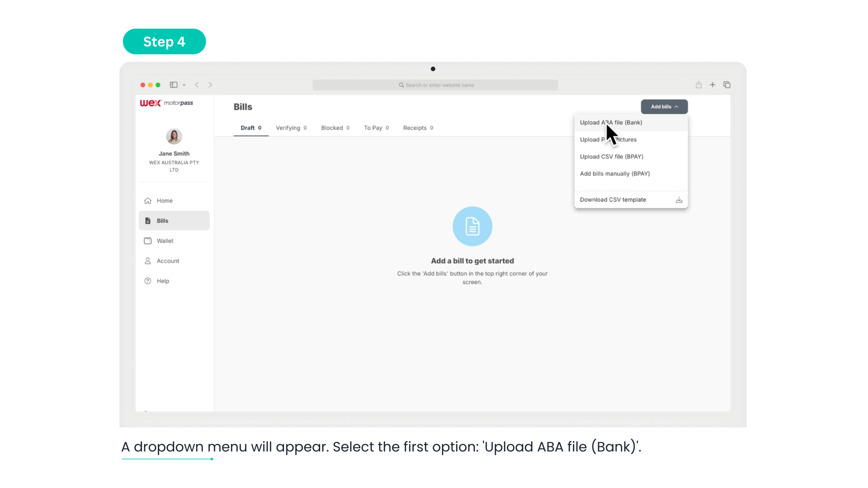Screen dimensions: 868x488
Task: Open the Account page
Action: pos(167,261)
